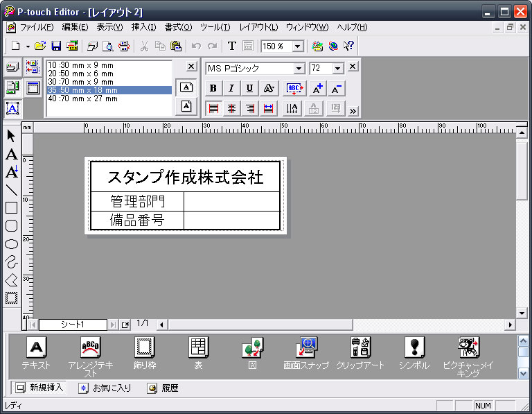Switch to the お気に入り tab
Viewport: 532px width, 414px height.
[105, 388]
